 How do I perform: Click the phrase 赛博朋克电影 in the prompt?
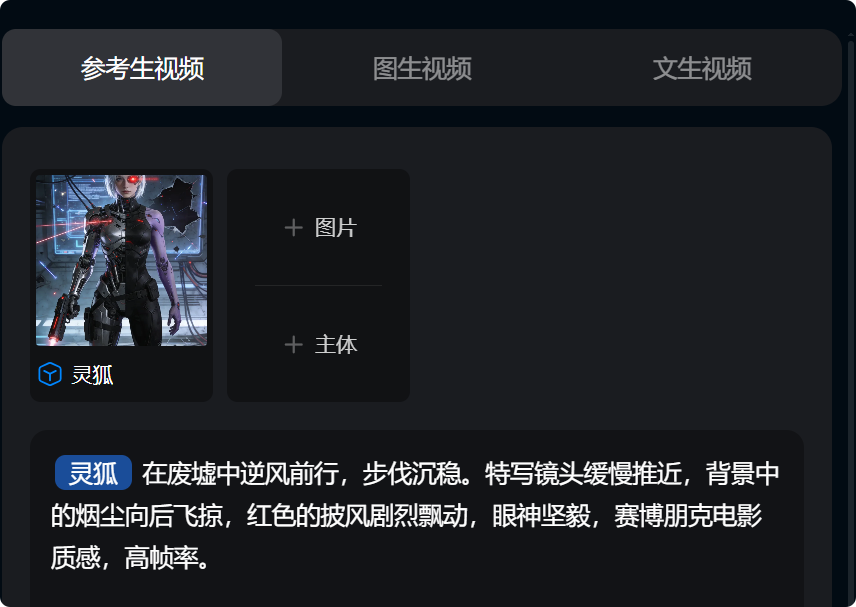coord(688,516)
